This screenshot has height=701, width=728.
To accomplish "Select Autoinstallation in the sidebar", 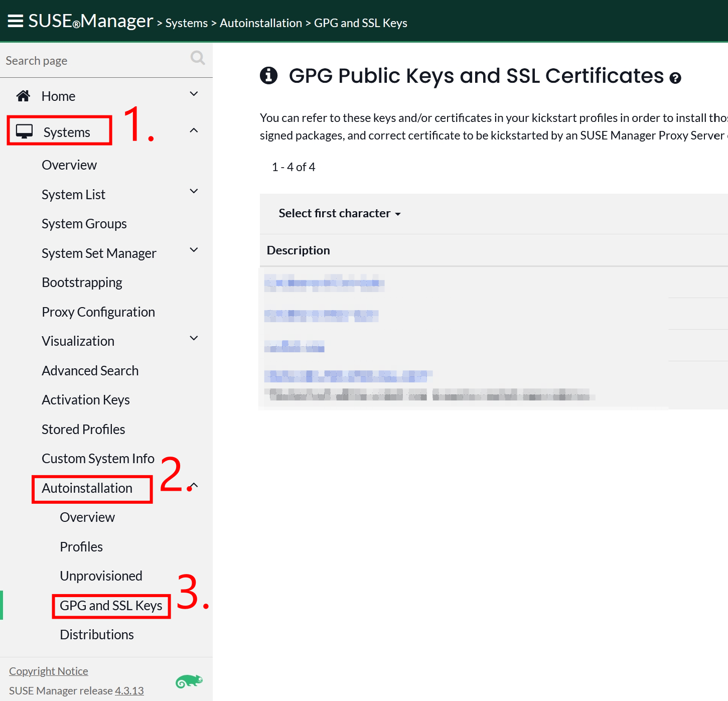I will tap(87, 488).
